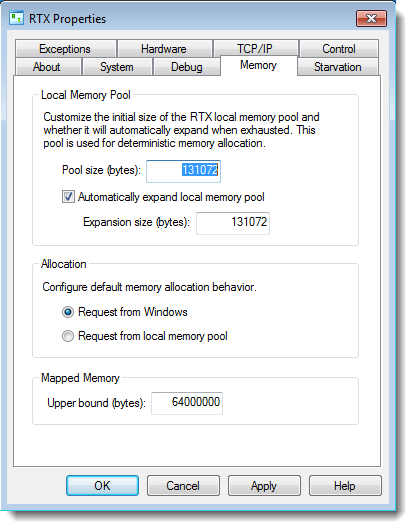
Task: Switch to the System tab
Action: [117, 67]
